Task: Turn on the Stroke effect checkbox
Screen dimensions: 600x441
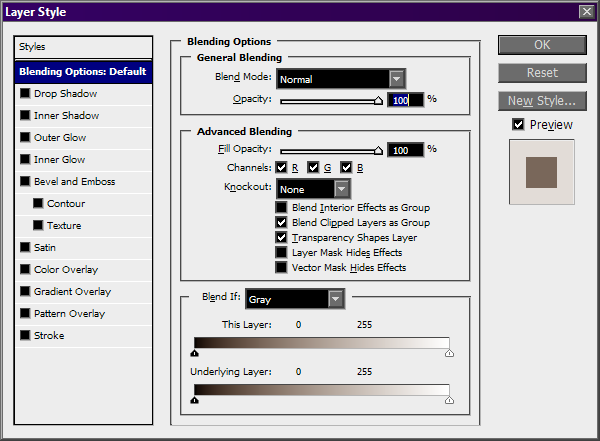Action: pos(26,336)
